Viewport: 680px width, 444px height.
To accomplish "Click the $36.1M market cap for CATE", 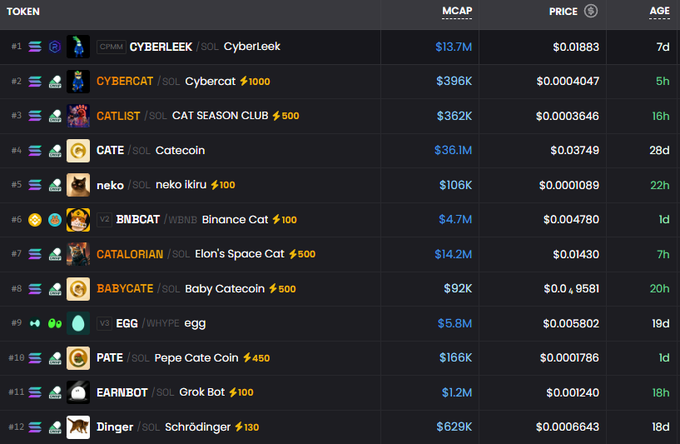I will coord(453,150).
